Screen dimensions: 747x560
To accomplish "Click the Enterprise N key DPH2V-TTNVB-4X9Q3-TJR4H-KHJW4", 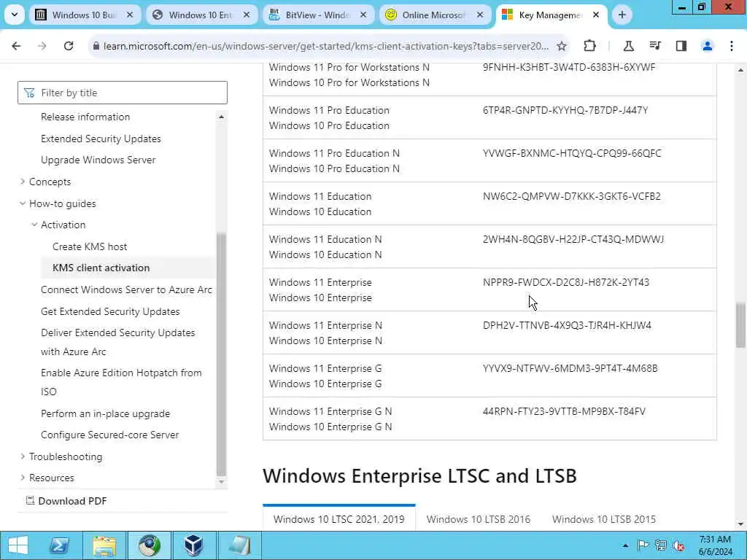I will pyautogui.click(x=567, y=325).
